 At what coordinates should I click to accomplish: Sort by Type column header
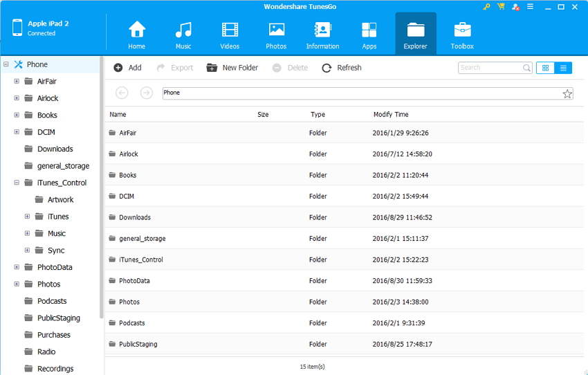(318, 114)
